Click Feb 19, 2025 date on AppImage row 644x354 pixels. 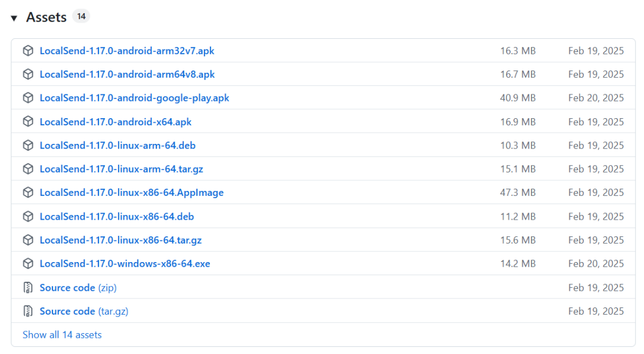coord(596,192)
